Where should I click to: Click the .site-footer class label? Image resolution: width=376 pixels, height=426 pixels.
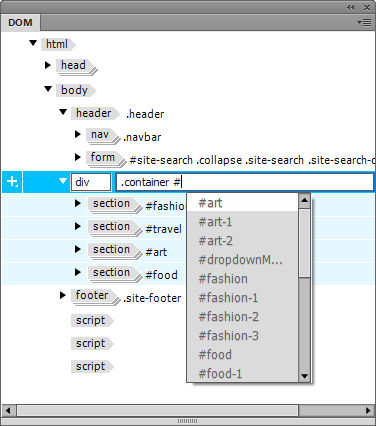pyautogui.click(x=152, y=298)
